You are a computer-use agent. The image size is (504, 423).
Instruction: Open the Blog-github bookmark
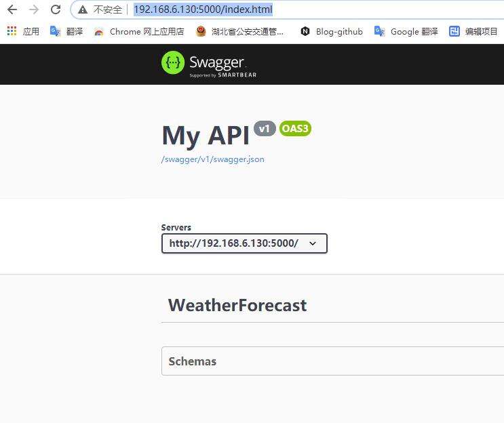(x=332, y=31)
